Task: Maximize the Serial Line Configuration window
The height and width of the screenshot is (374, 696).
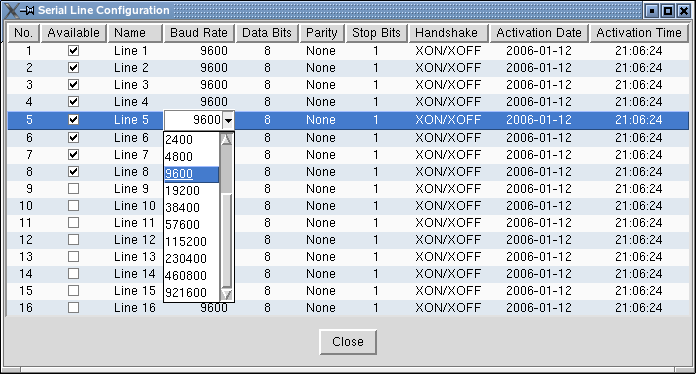Action: 668,11
